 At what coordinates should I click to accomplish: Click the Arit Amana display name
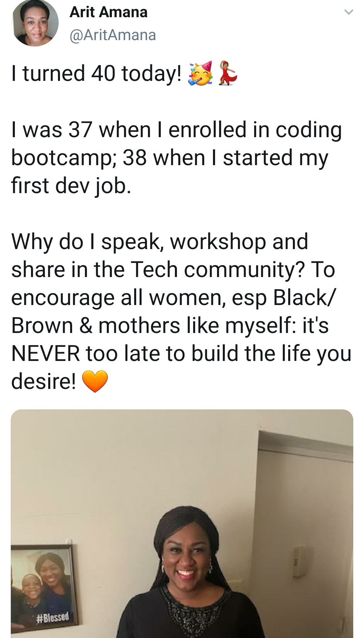pos(109,12)
